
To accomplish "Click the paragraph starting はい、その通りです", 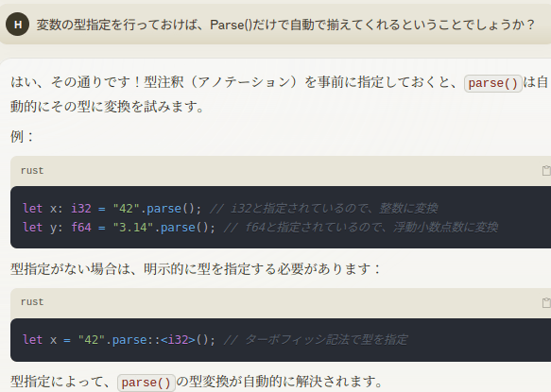I will pyautogui.click(x=281, y=94).
